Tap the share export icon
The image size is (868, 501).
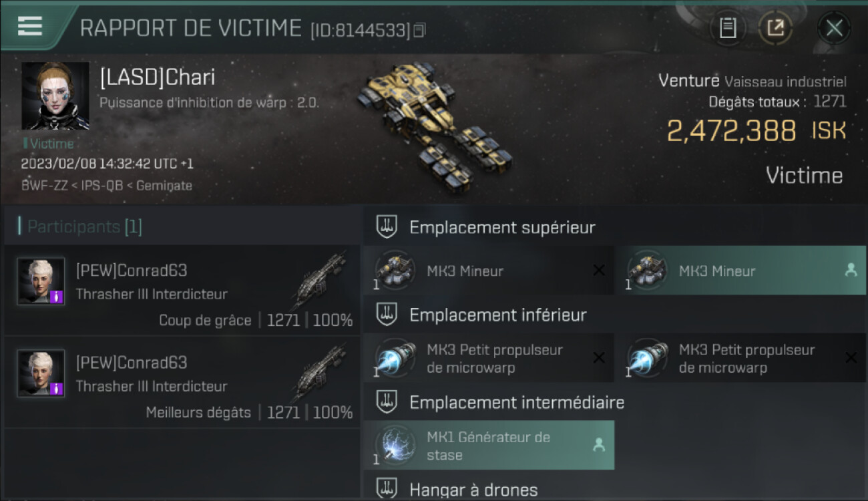[775, 27]
